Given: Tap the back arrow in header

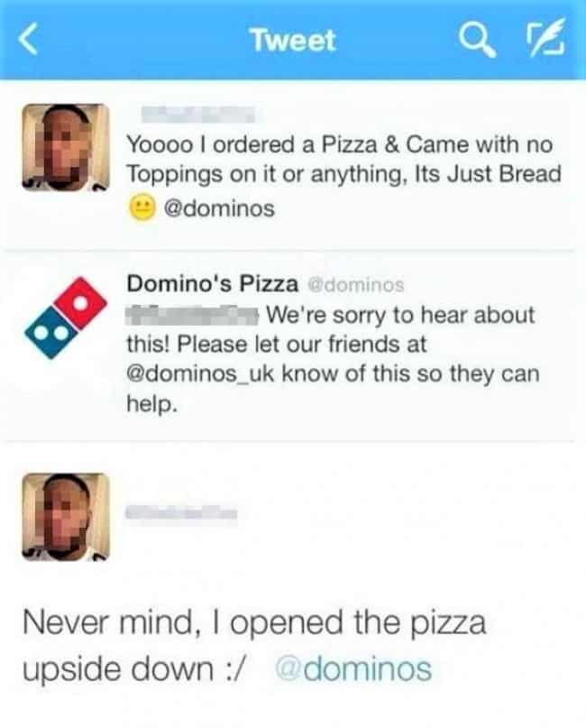Looking at the screenshot, I should (28, 40).
